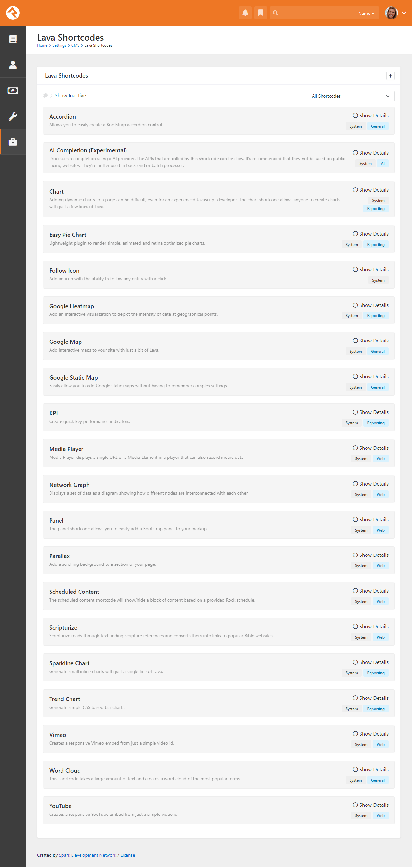Click the Rock logo icon
The height and width of the screenshot is (868, 412).
(x=13, y=13)
